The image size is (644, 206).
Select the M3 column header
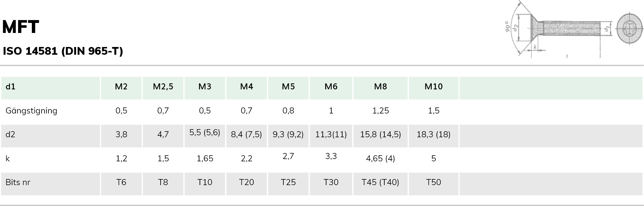205,87
